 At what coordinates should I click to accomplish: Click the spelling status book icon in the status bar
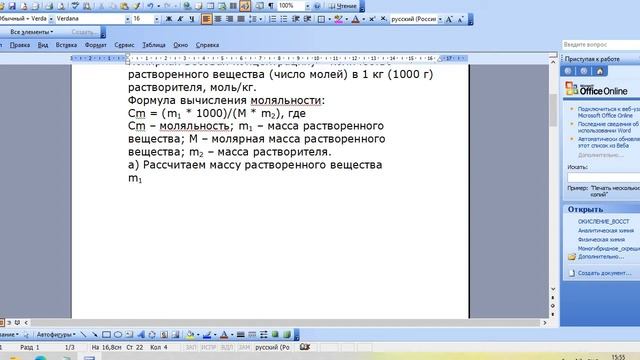[x=304, y=347]
